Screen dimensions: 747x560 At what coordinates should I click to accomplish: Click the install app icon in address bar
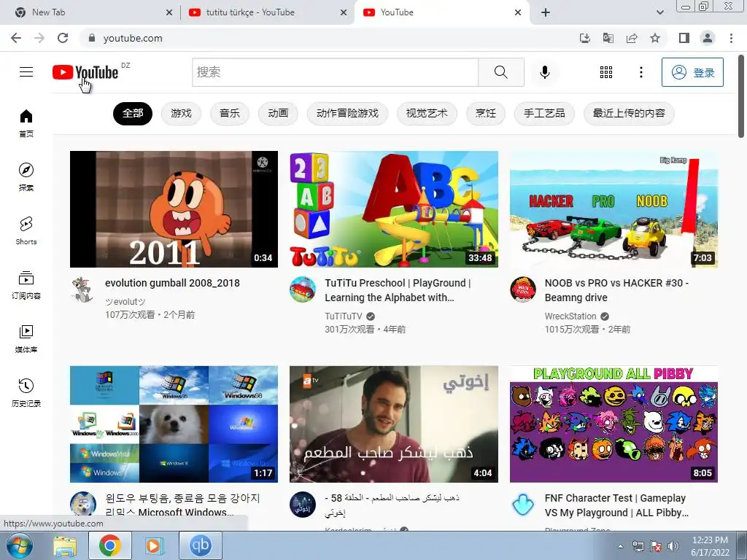point(584,38)
